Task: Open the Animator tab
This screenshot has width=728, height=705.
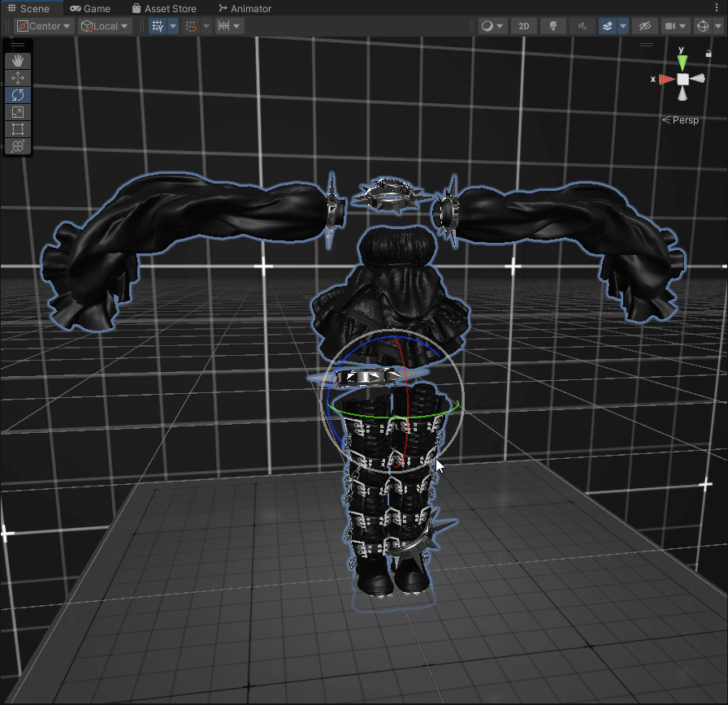Action: (245, 8)
